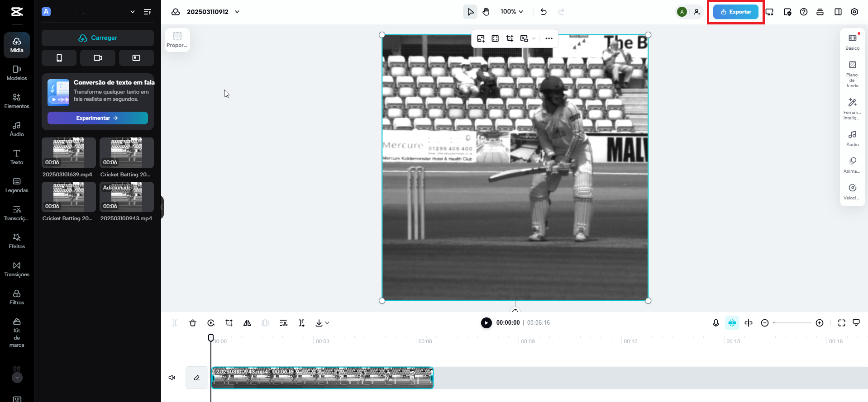The height and width of the screenshot is (402, 868).
Task: Delete the selected clip with trash icon
Action: pos(193,323)
